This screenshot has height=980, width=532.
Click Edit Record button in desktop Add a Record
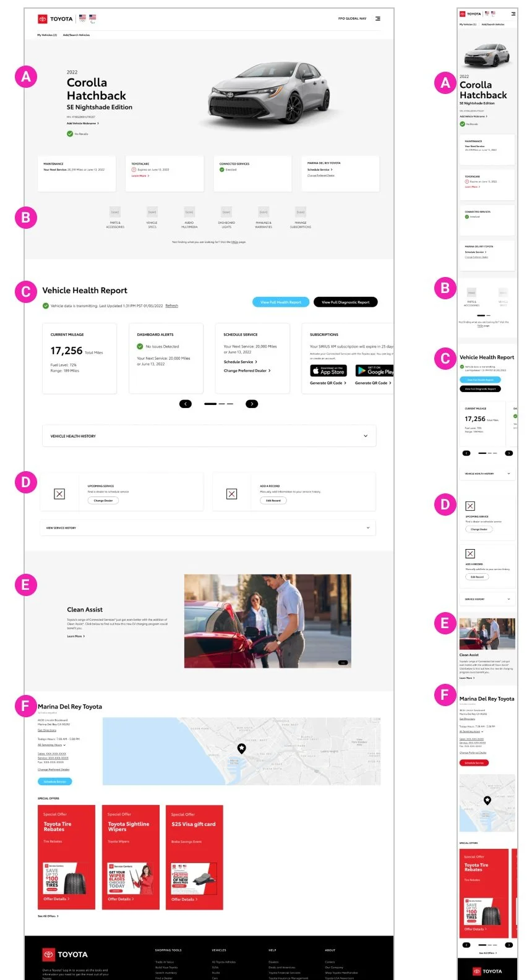(x=273, y=501)
